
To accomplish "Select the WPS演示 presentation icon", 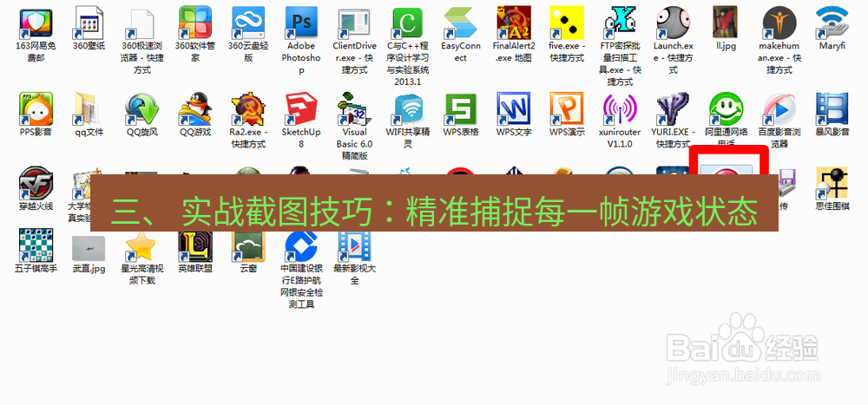I will coord(567,108).
